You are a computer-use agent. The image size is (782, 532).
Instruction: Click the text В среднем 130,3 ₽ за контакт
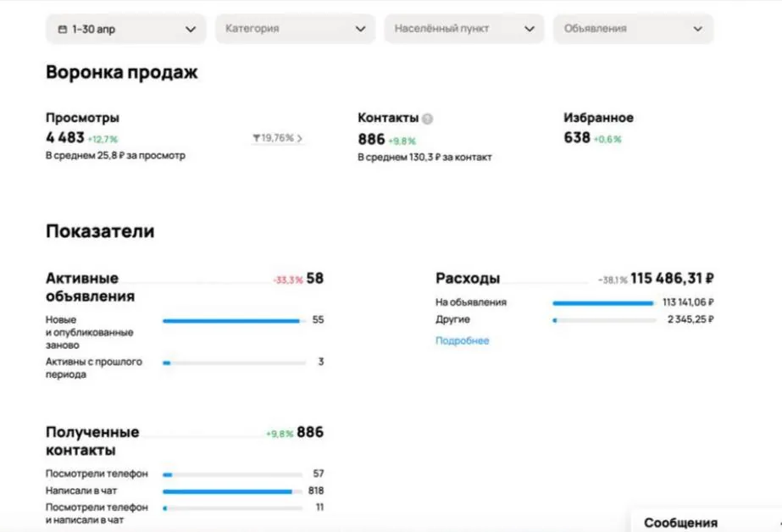coord(424,157)
